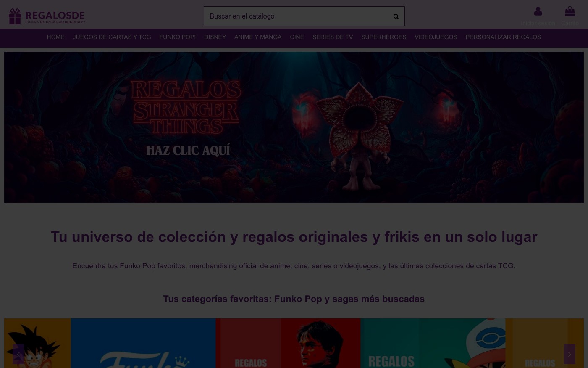
Task: Open the ANIME Y MANGA menu
Action: pos(258,37)
